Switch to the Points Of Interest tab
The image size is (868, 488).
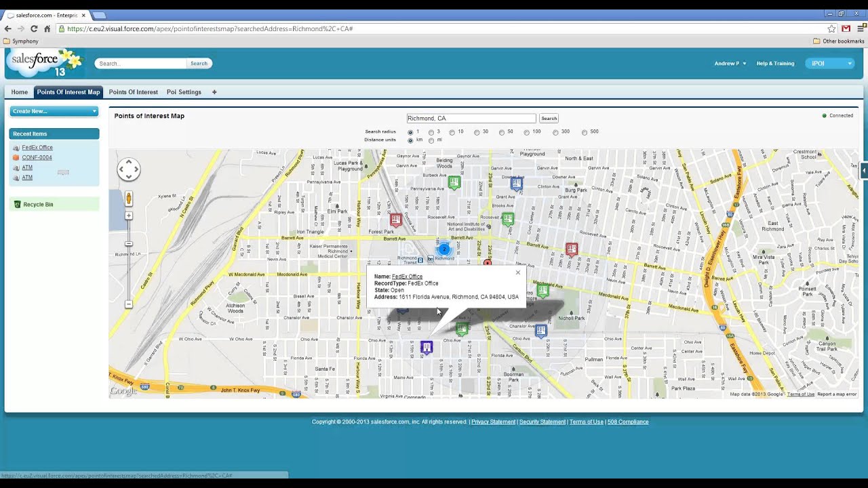134,92
